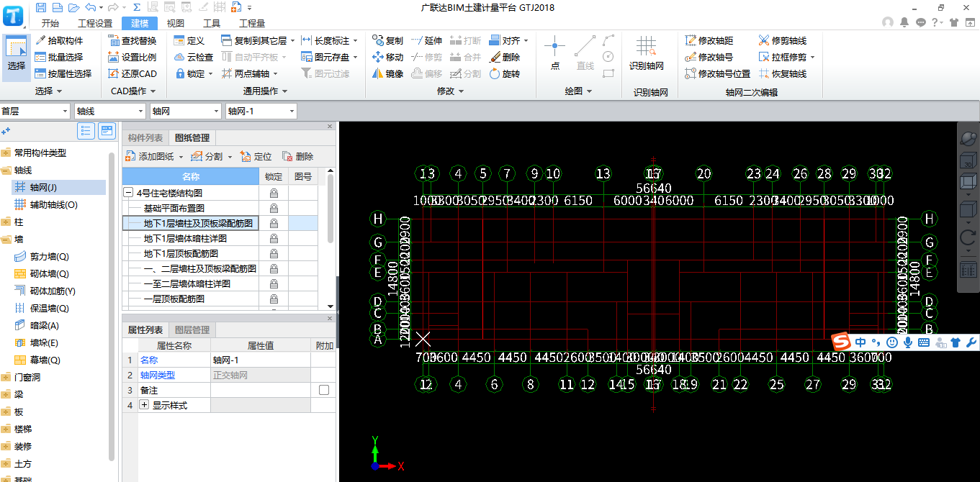This screenshot has height=482, width=980.
Task: Switch to the 开始 ribbon tab
Action: 50,23
